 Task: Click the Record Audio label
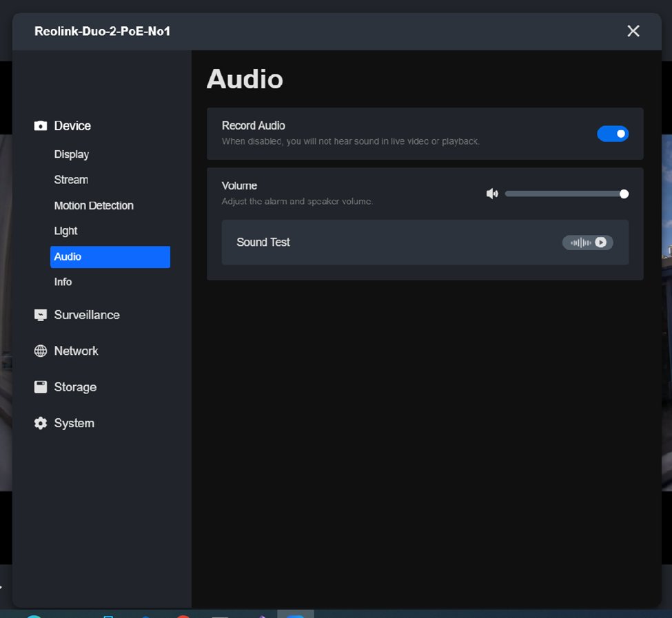(x=253, y=125)
